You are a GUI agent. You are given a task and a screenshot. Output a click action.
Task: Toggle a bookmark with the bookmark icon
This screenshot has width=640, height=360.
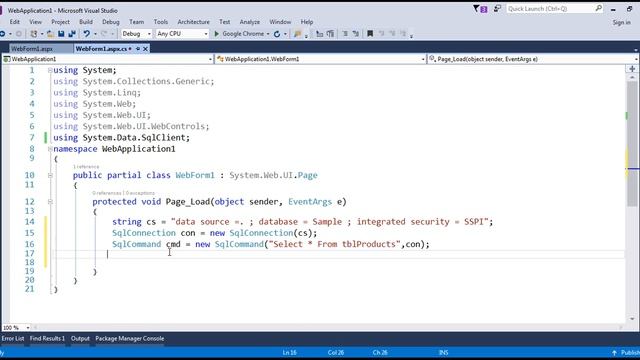pyautogui.click(x=370, y=34)
